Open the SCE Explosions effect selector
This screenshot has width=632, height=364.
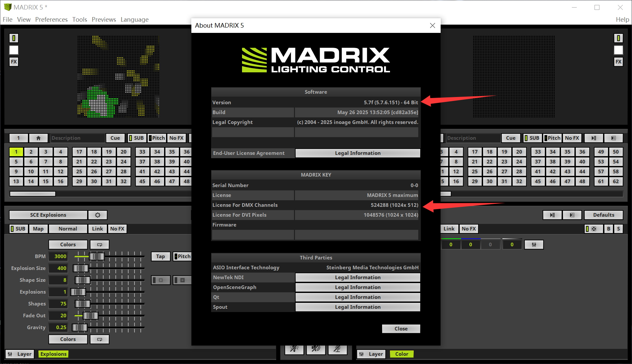point(48,215)
